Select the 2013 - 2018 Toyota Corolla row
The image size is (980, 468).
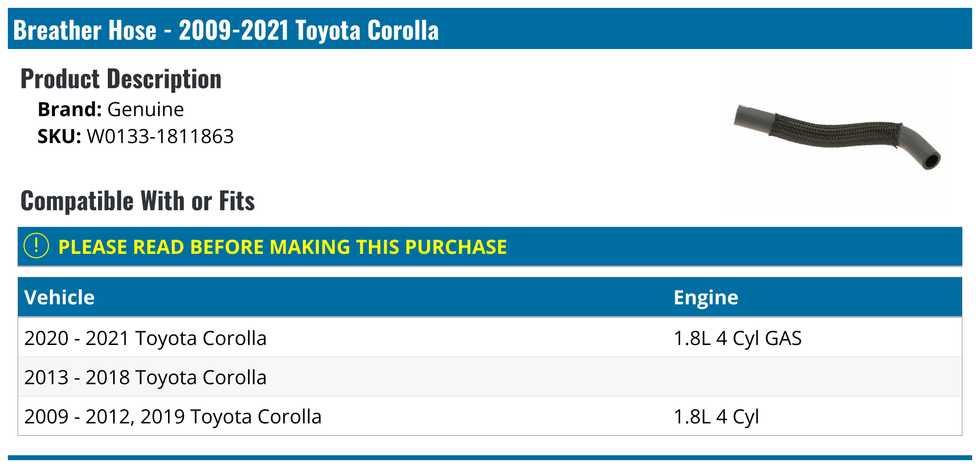click(x=145, y=377)
